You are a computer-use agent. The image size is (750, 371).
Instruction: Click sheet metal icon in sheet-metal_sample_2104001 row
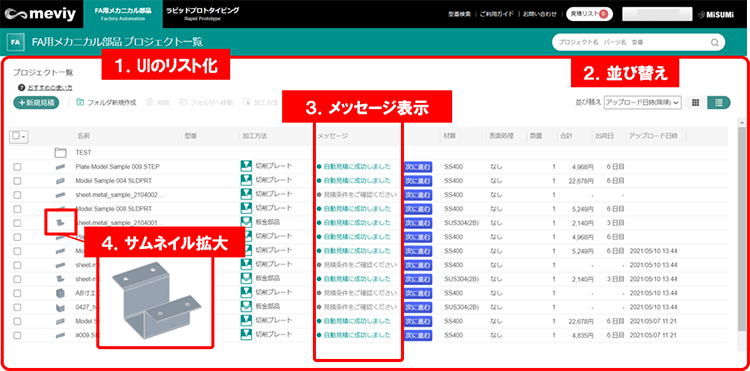click(x=245, y=222)
